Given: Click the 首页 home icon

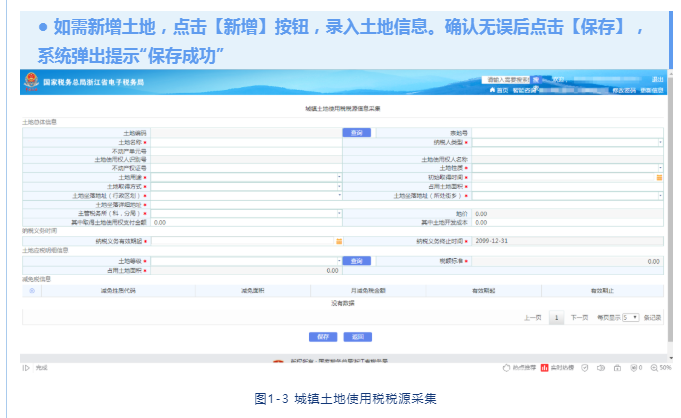Looking at the screenshot, I should pyautogui.click(x=492, y=90).
